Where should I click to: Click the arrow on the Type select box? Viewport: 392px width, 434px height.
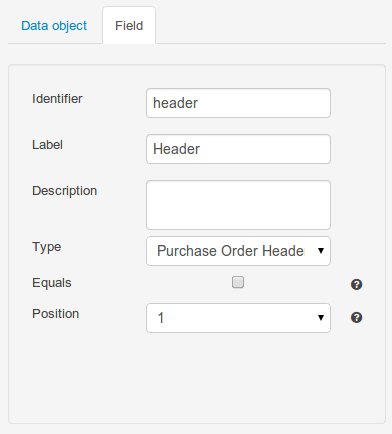tap(321, 251)
